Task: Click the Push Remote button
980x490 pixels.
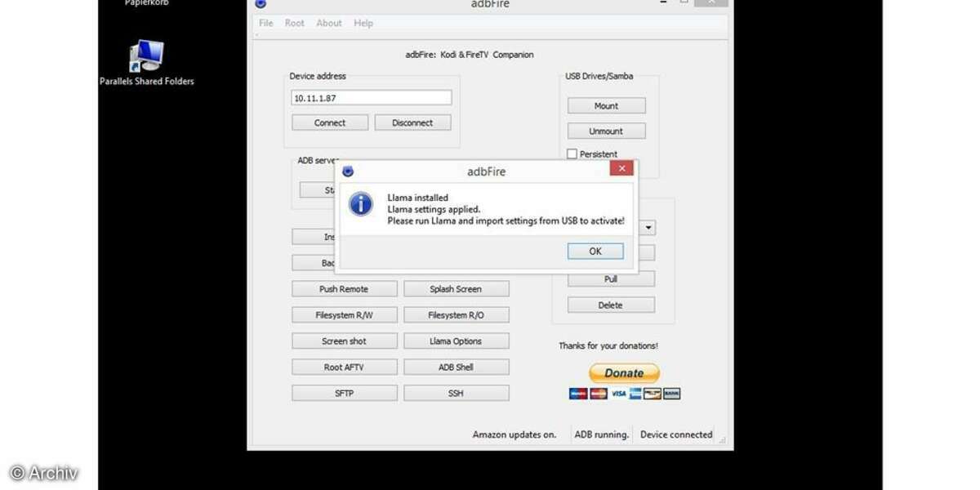Action: point(345,289)
